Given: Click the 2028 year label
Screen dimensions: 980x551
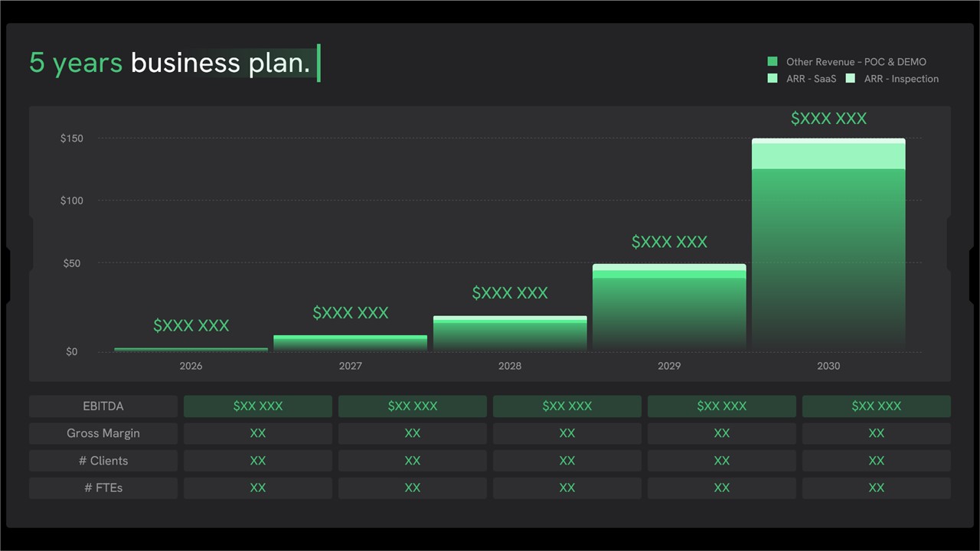Looking at the screenshot, I should click(510, 366).
